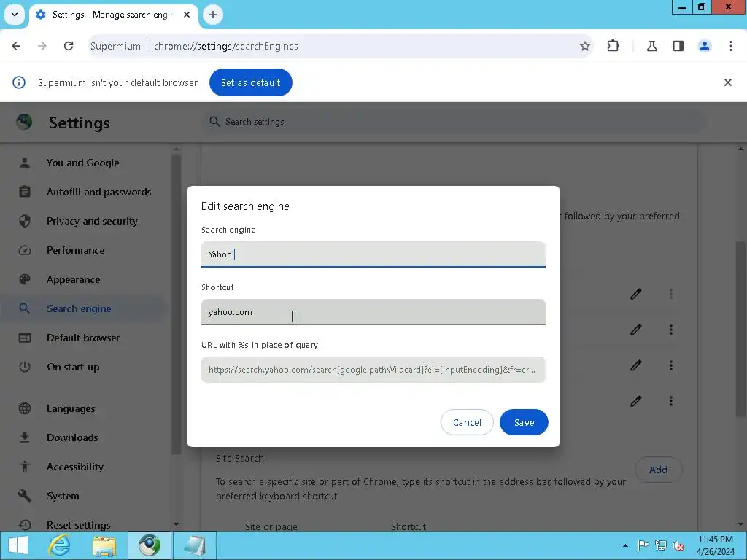Click the Settings logo icon
Viewport: 747px width, 560px height.
(24, 122)
